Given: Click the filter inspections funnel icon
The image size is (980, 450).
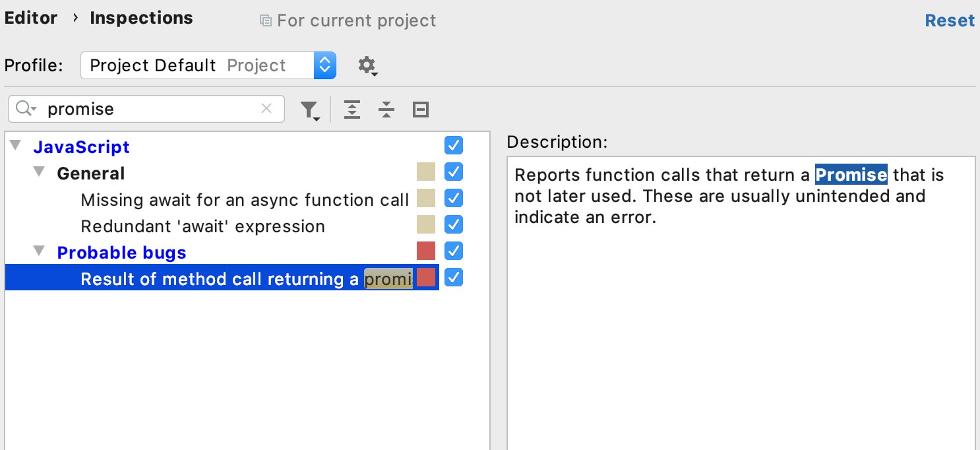Looking at the screenshot, I should click(x=309, y=110).
